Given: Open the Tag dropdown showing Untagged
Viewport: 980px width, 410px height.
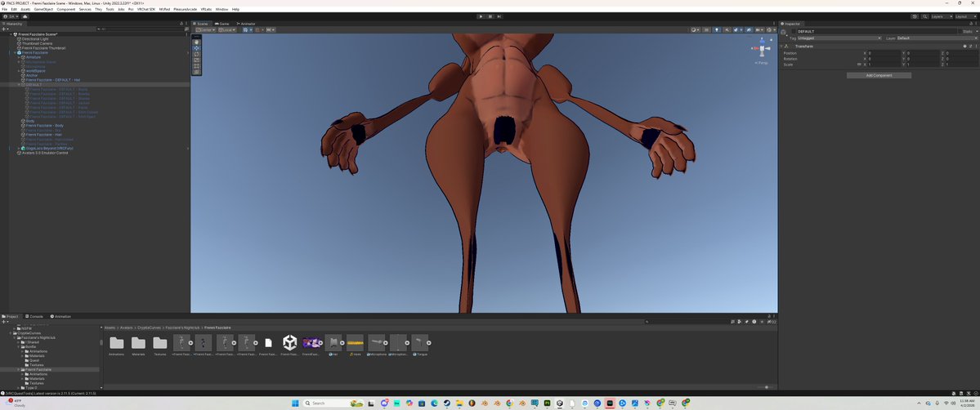Looking at the screenshot, I should click(x=839, y=38).
